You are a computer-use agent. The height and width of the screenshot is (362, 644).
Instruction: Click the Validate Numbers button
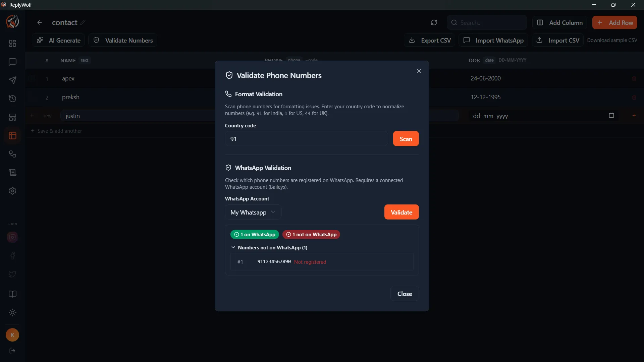[x=123, y=40]
